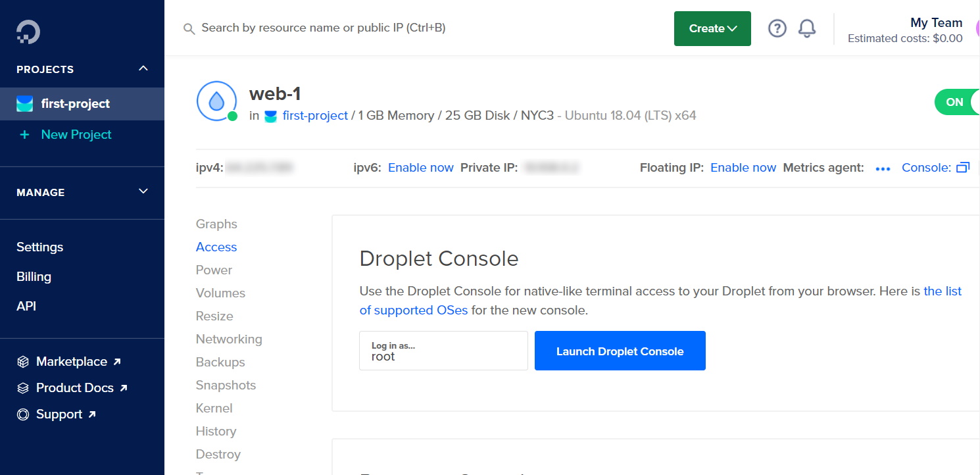Click the Log in as root field
This screenshot has width=980, height=475.
pos(443,351)
